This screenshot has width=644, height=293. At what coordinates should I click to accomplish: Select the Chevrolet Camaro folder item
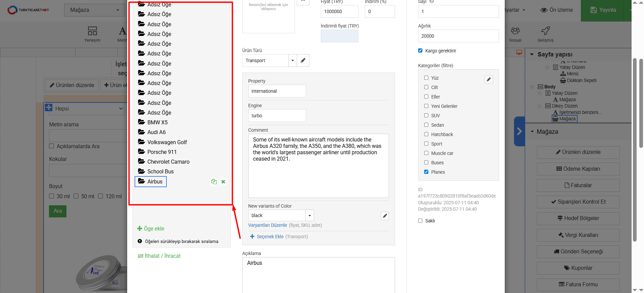163,162
